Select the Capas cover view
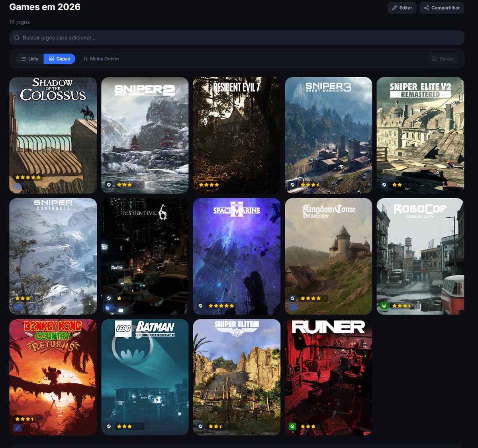 [59, 59]
